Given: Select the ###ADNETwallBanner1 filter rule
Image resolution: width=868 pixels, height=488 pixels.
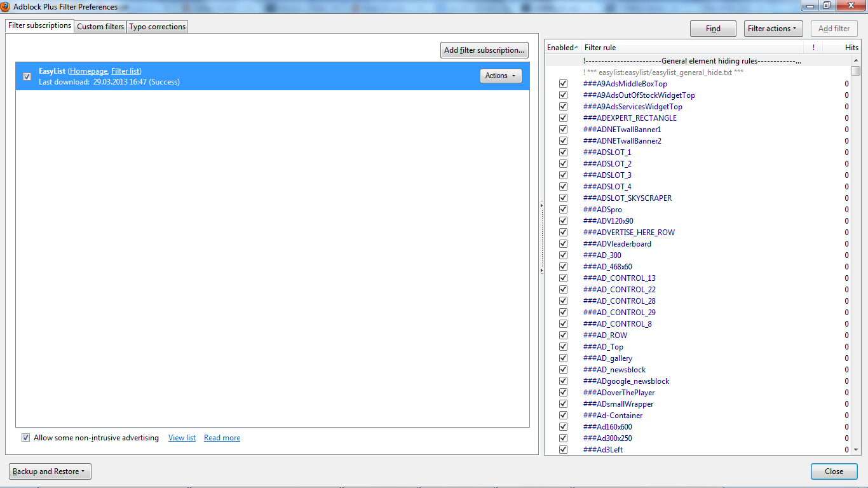Looking at the screenshot, I should pyautogui.click(x=621, y=130).
